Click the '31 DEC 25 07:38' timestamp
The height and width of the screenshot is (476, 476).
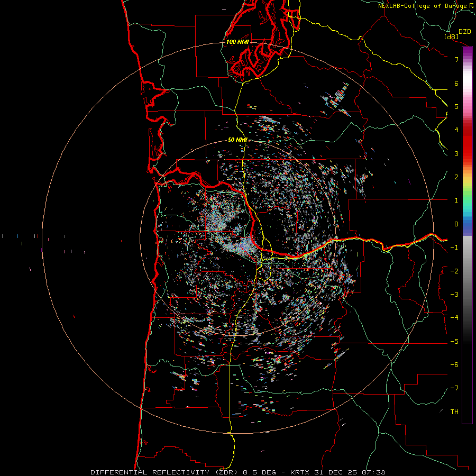click(349, 472)
